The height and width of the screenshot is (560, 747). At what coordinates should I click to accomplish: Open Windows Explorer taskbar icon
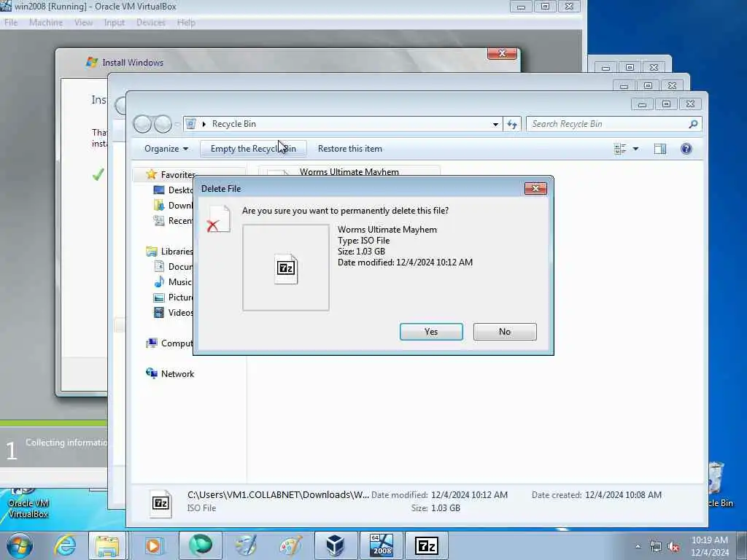coord(107,545)
